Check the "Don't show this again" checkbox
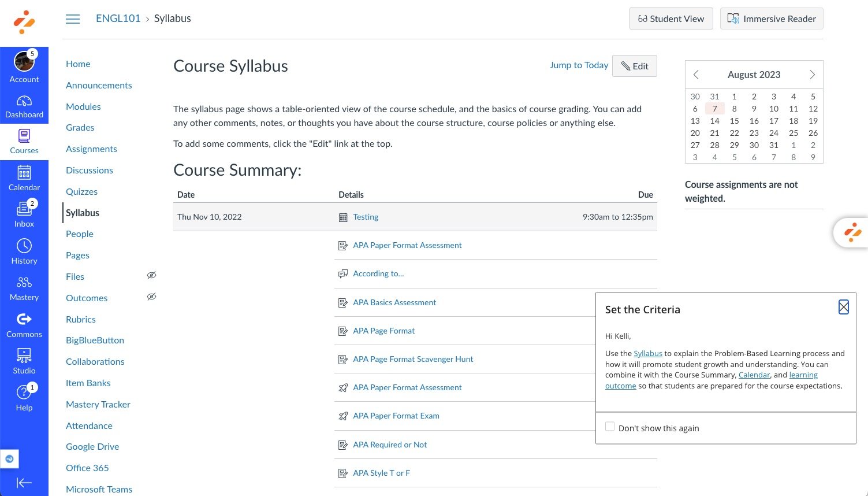Viewport: 868px width, 496px height. pyautogui.click(x=610, y=427)
